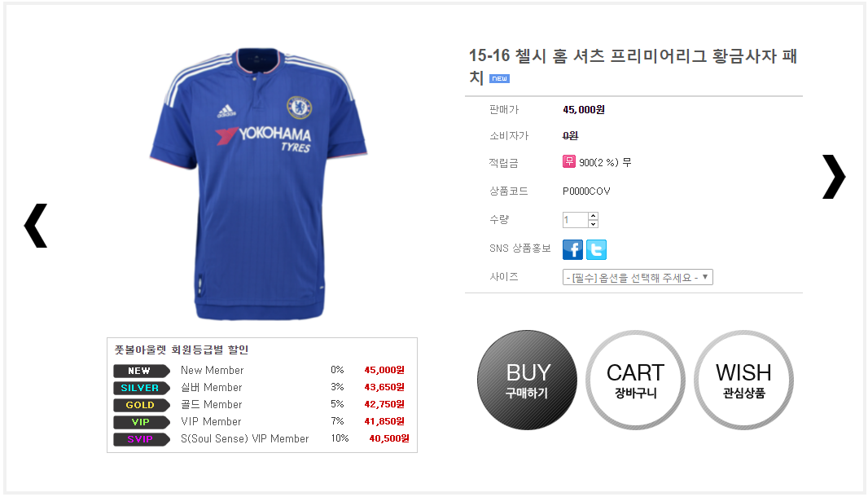
Task: Click the pink reward points icon
Action: 569,161
